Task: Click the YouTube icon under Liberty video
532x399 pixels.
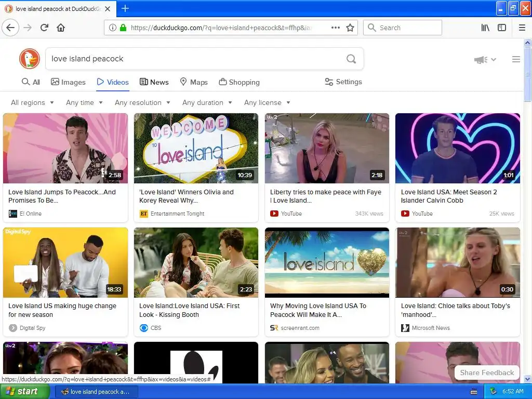Action: [x=274, y=214]
